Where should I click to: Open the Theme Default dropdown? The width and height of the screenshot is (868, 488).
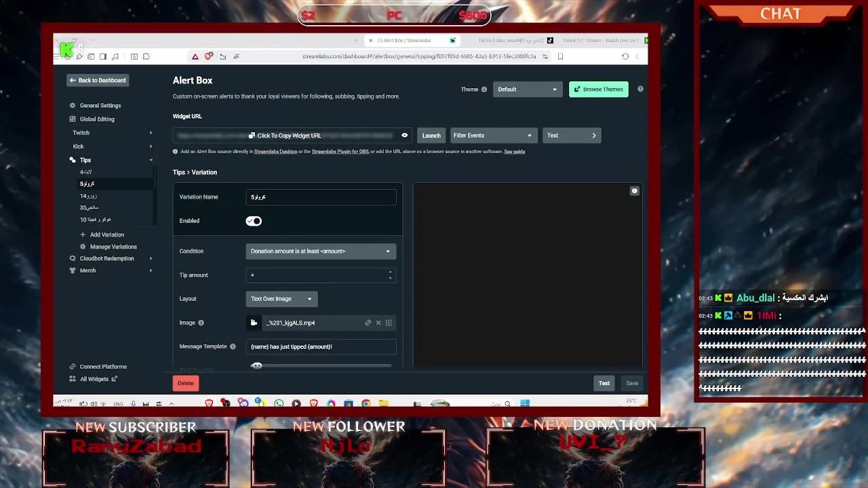(527, 89)
